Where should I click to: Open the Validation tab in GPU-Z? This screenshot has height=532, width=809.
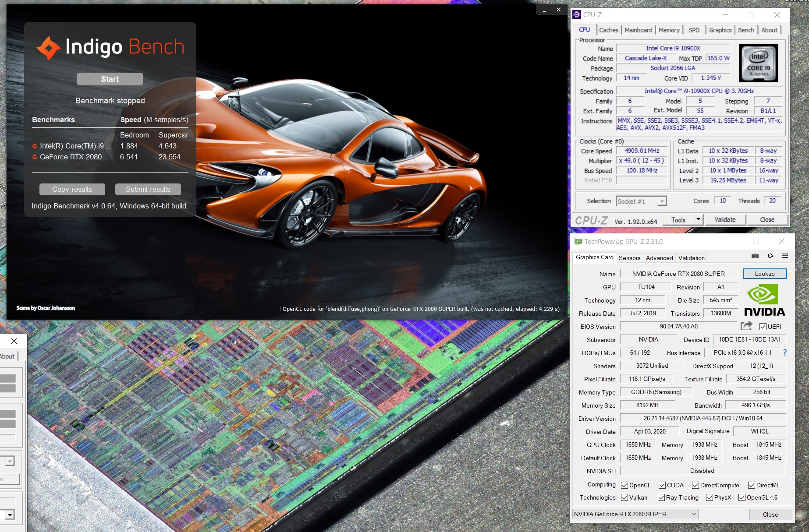[x=692, y=258]
